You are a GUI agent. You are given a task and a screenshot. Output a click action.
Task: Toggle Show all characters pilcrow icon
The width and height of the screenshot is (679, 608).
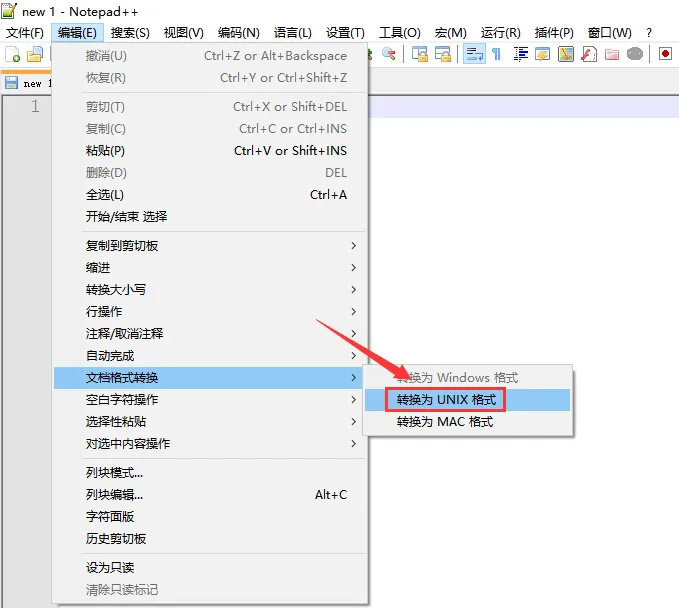coord(497,55)
